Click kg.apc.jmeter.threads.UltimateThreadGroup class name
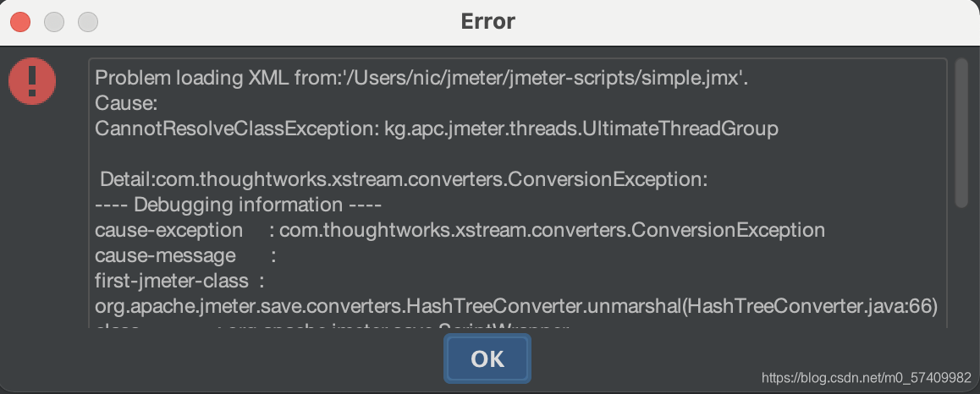Screen dimensions: 980x394 click(x=581, y=129)
